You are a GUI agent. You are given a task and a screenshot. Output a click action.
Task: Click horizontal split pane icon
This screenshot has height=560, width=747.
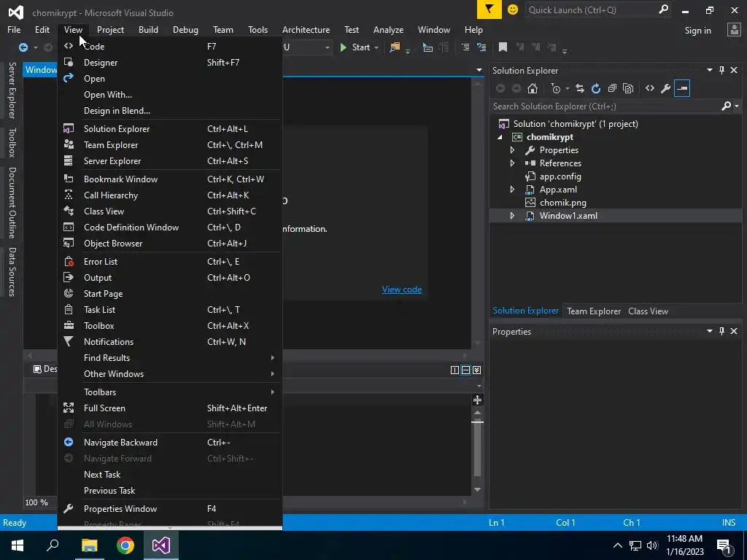click(x=466, y=370)
